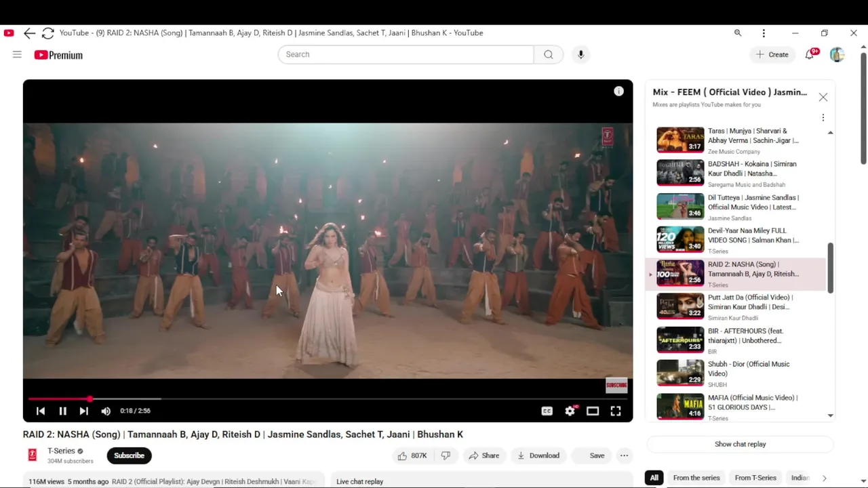
Task: Mute the video volume speaker
Action: [x=106, y=411]
